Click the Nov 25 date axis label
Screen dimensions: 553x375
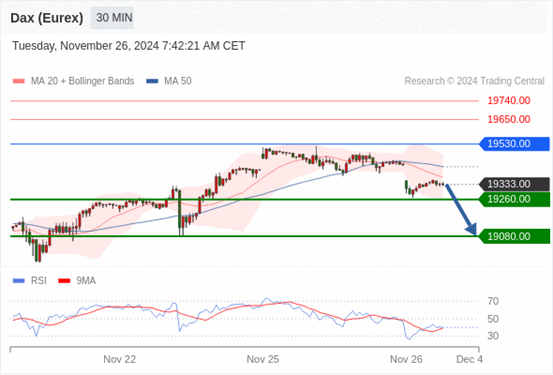(x=263, y=359)
